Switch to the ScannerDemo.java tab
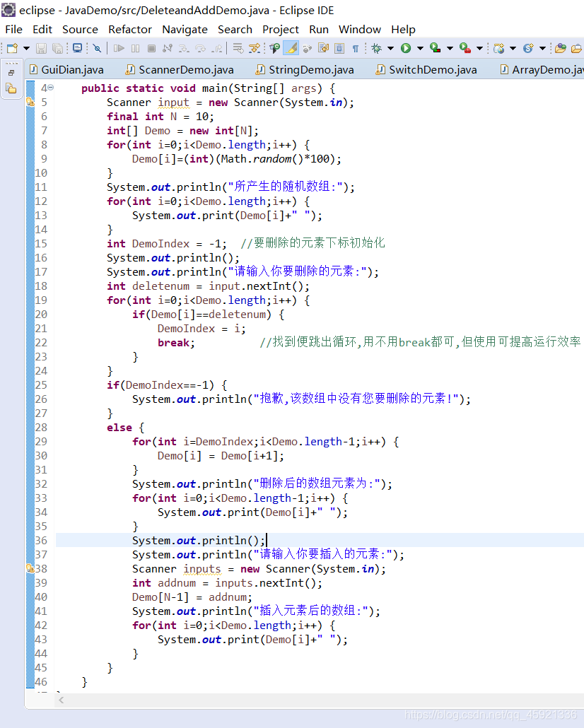The width and height of the screenshot is (584, 728). (180, 70)
